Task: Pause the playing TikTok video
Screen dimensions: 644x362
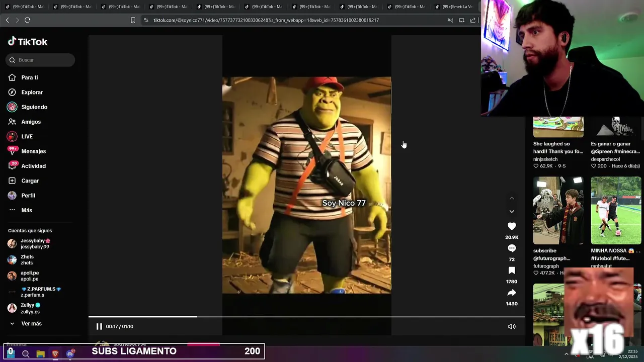Action: pos(99,326)
